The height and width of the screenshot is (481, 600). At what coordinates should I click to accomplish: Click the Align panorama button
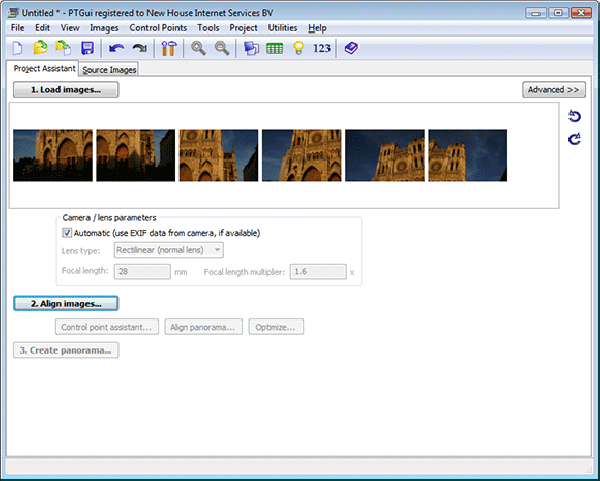coord(204,327)
